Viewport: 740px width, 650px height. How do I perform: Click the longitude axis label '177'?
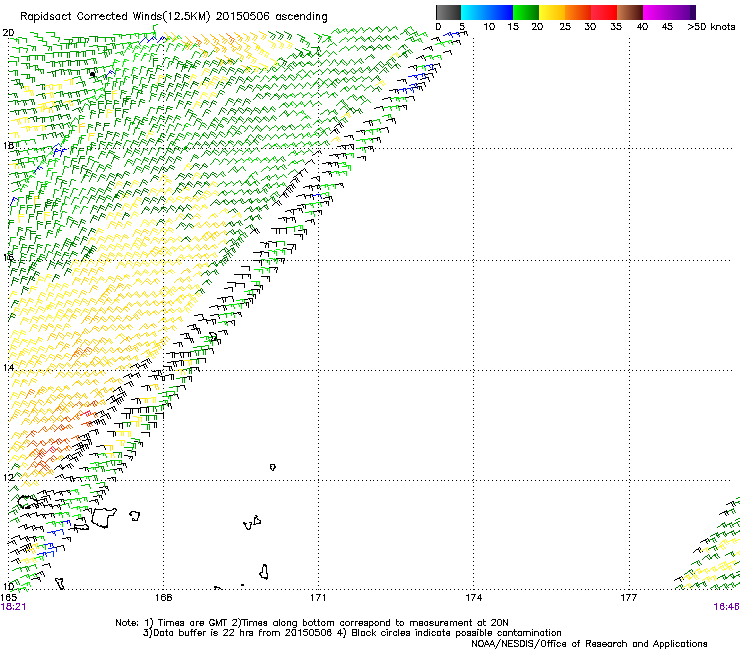point(628,598)
